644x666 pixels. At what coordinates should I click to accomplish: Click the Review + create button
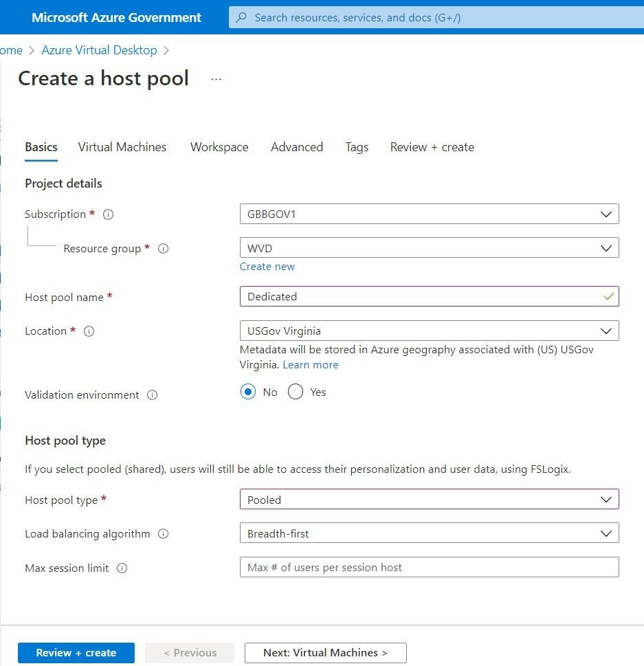[76, 653]
